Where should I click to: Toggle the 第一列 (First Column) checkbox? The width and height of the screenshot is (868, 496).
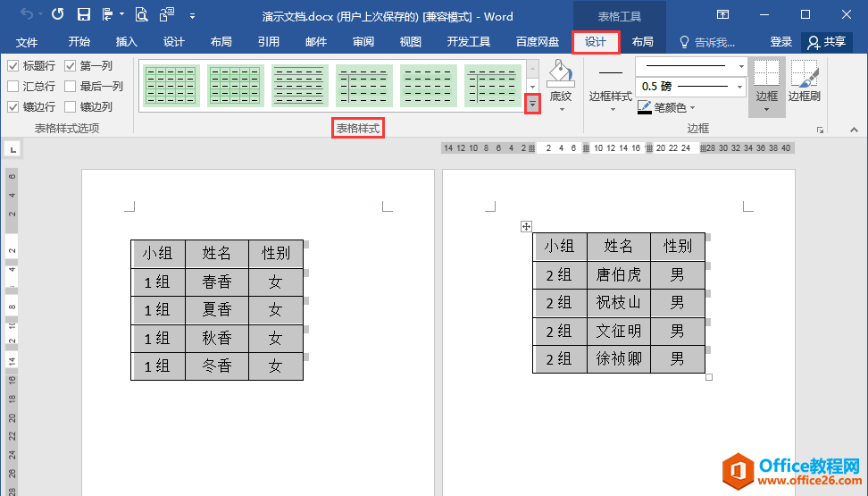tap(70, 66)
